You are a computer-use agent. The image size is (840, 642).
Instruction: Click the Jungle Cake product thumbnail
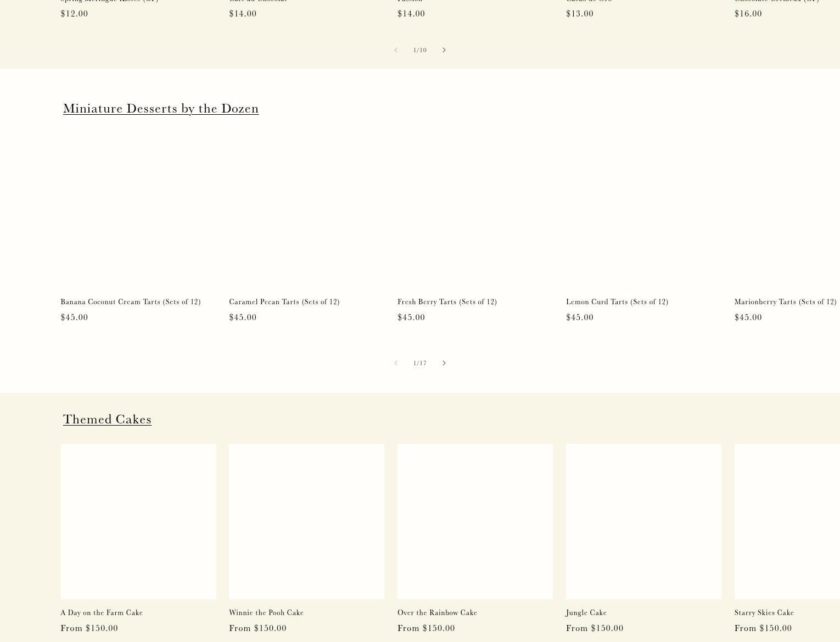tap(643, 521)
